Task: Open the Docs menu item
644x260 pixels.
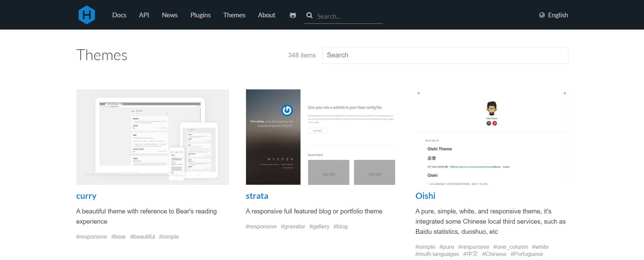Action: click(119, 15)
